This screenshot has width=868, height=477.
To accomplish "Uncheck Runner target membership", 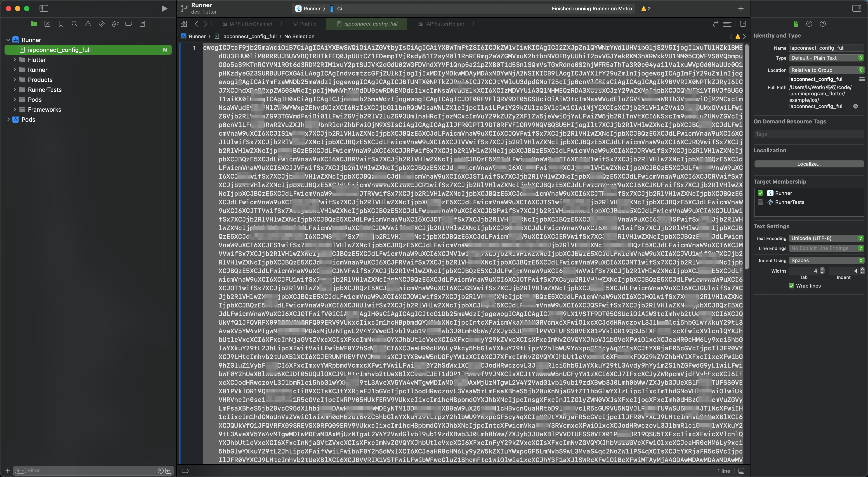I will (760, 193).
